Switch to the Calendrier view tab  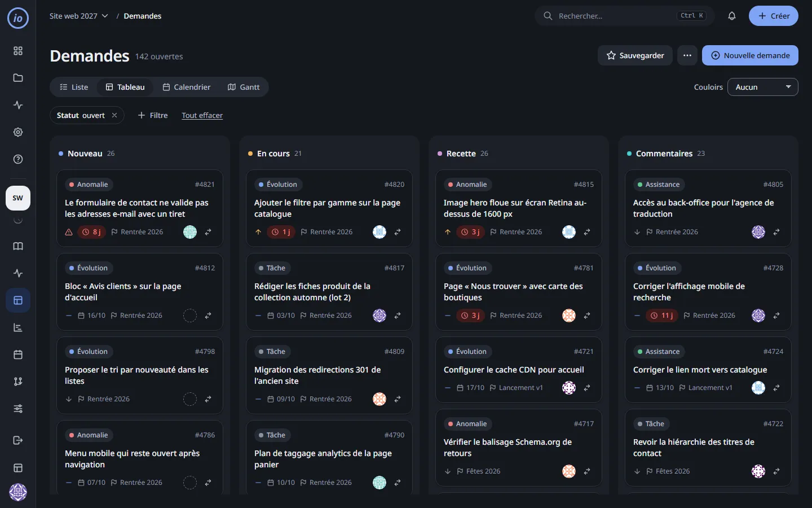pyautogui.click(x=187, y=87)
